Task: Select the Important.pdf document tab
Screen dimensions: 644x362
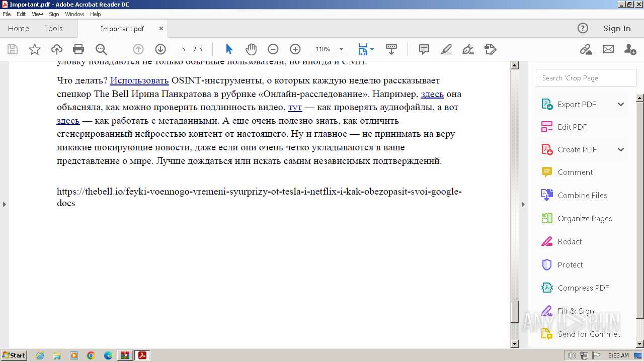Action: (122, 29)
